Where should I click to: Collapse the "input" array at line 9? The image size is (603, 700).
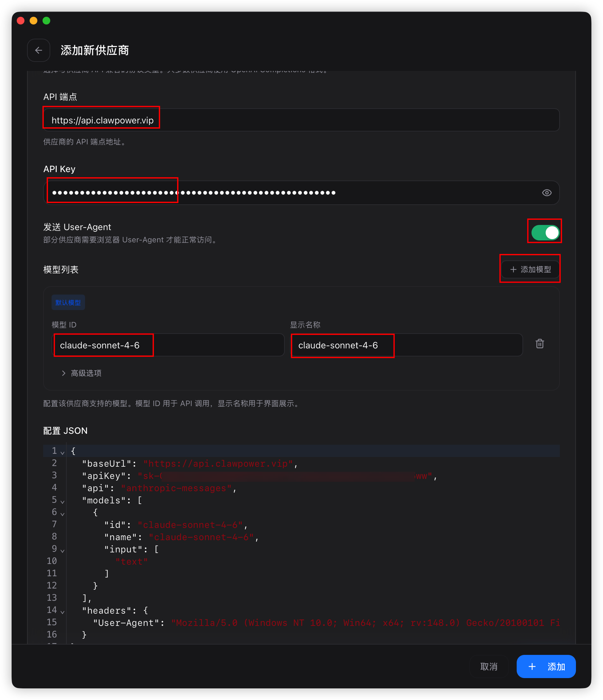(62, 550)
